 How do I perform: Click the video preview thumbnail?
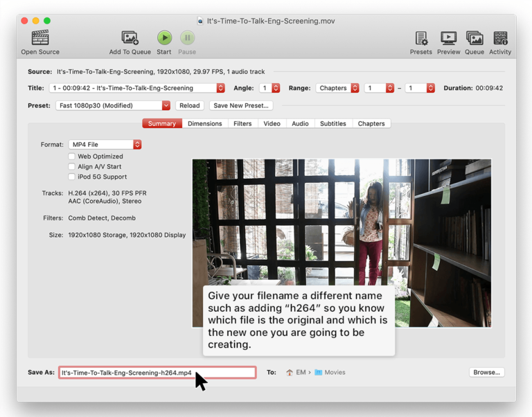[342, 243]
